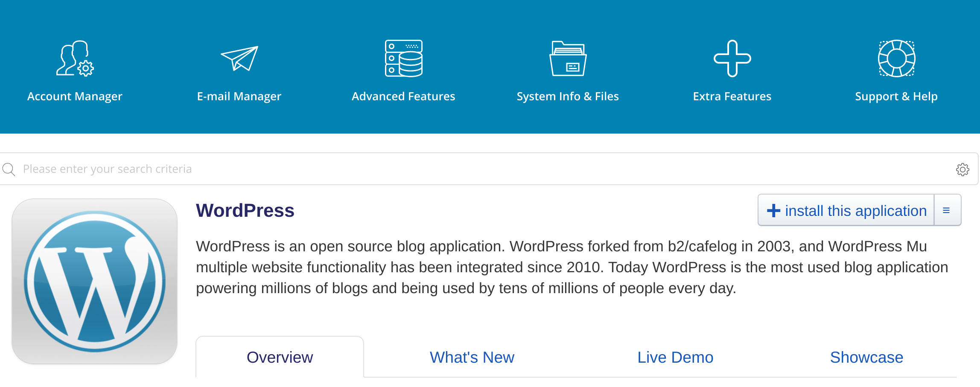Click the Advanced Features text label
Image resolution: width=980 pixels, height=387 pixels.
[403, 96]
